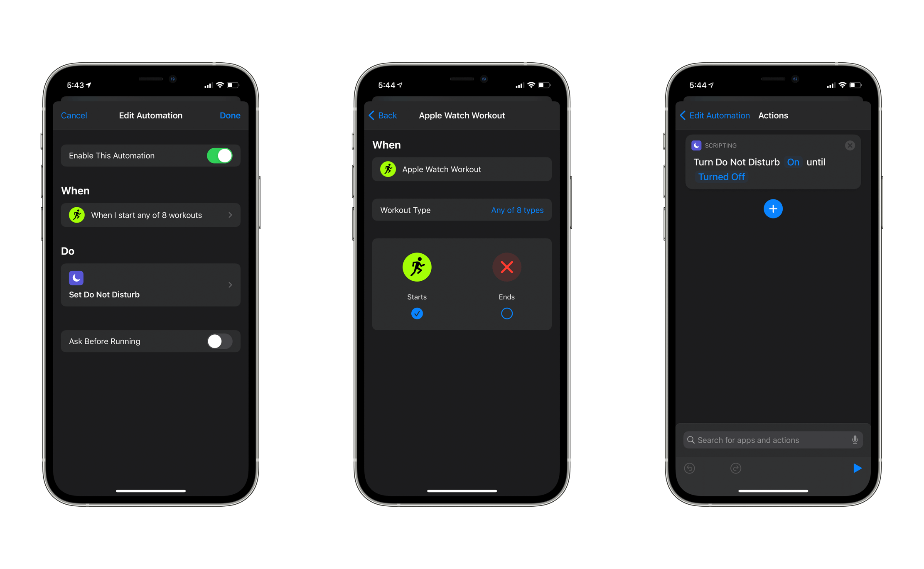Select the Ends empty radio button
The image size is (924, 569).
click(x=507, y=312)
